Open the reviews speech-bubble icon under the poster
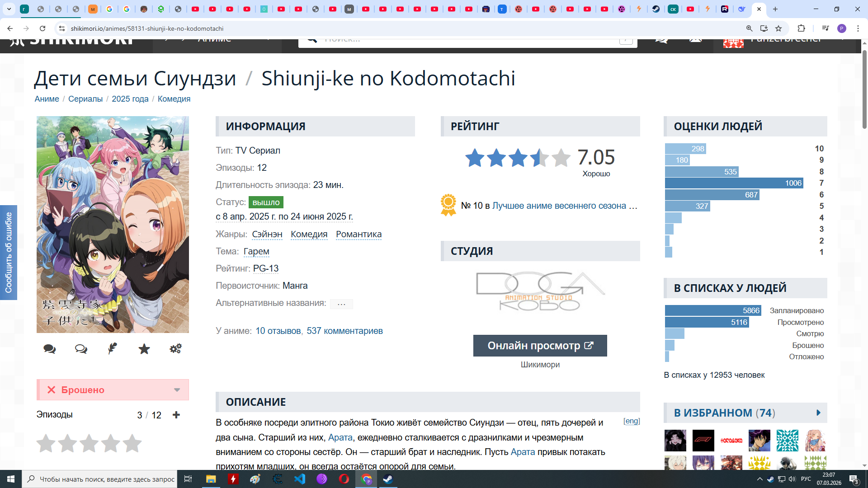The image size is (868, 488). click(x=81, y=349)
